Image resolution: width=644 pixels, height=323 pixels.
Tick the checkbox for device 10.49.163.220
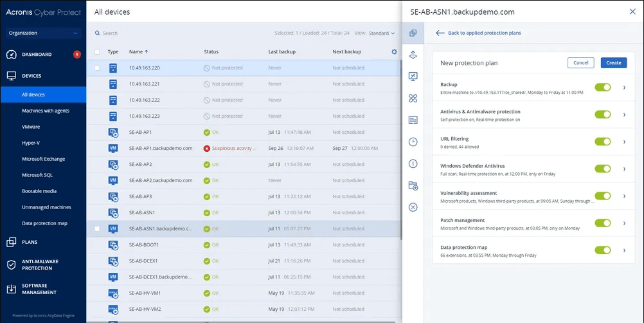pos(97,68)
